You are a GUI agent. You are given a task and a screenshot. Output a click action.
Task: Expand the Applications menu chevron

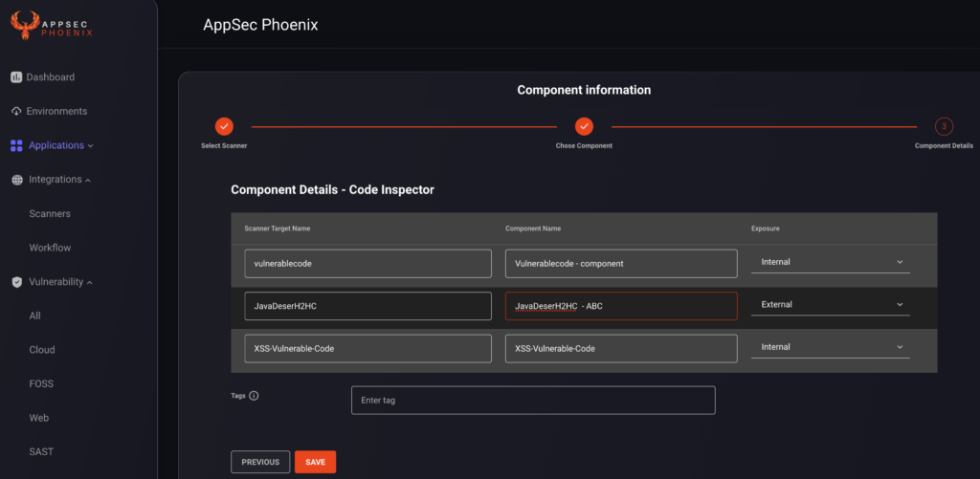click(91, 146)
